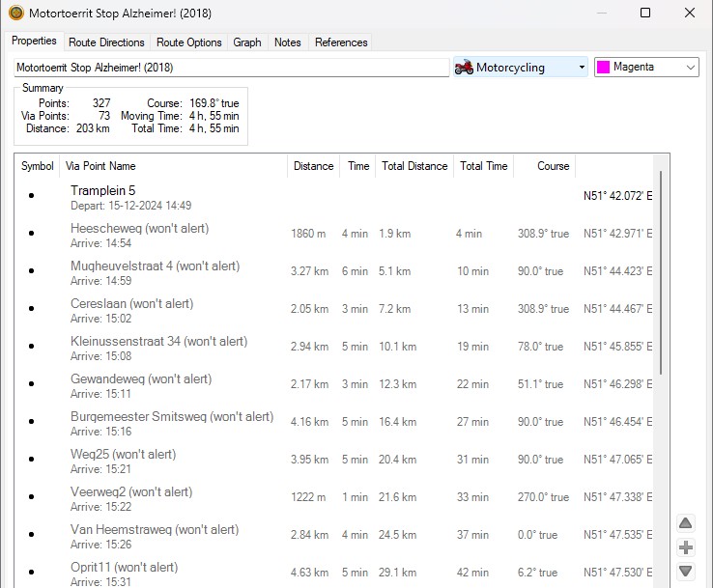Select the Burgemeester Smitsweg via point row
The image size is (713, 588).
171,422
